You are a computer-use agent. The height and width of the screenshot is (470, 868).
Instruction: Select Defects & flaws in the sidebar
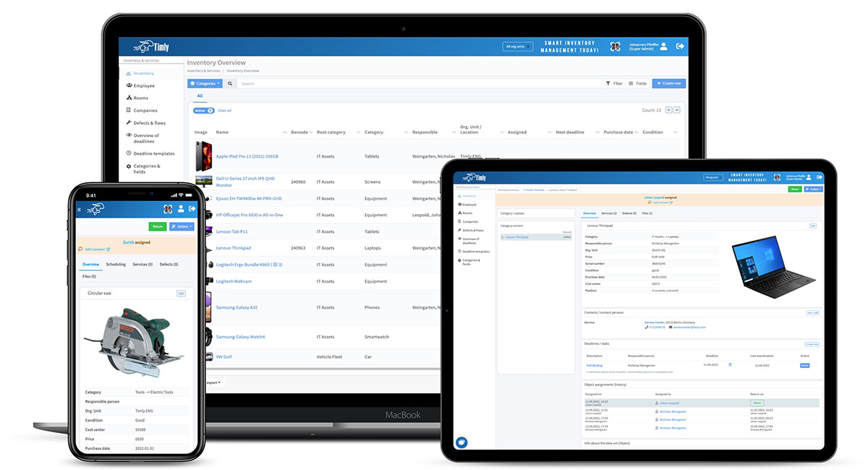[150, 123]
